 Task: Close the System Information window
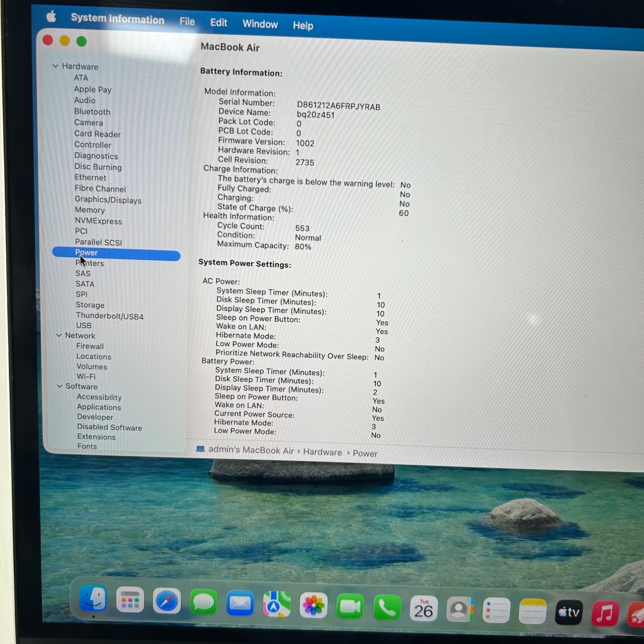click(48, 40)
